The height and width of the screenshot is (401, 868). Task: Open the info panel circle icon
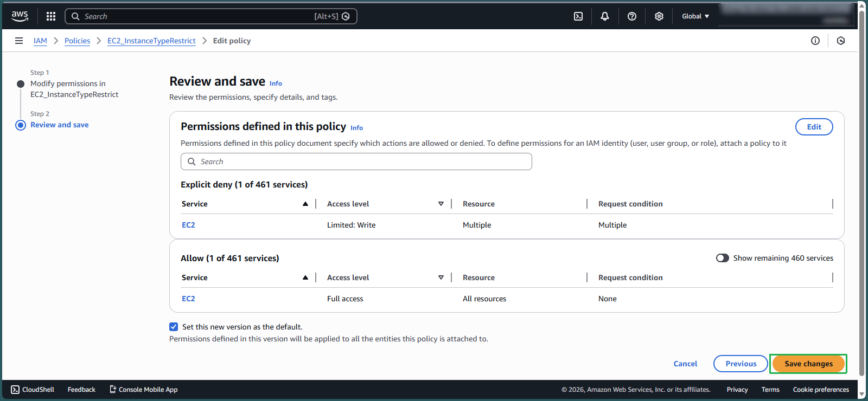[815, 41]
